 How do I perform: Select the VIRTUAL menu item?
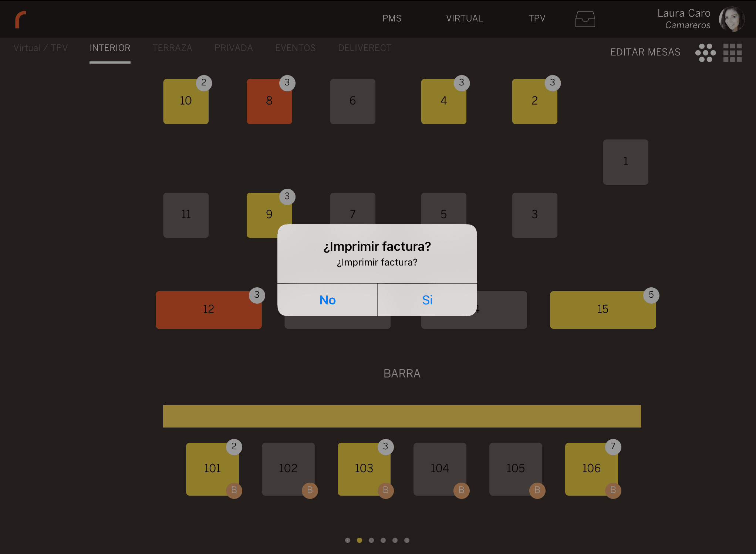click(x=464, y=18)
